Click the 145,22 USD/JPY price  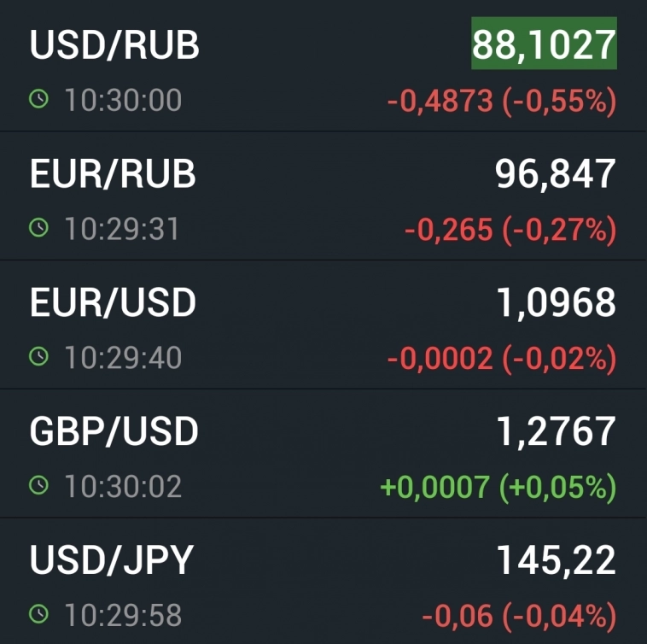(556, 560)
